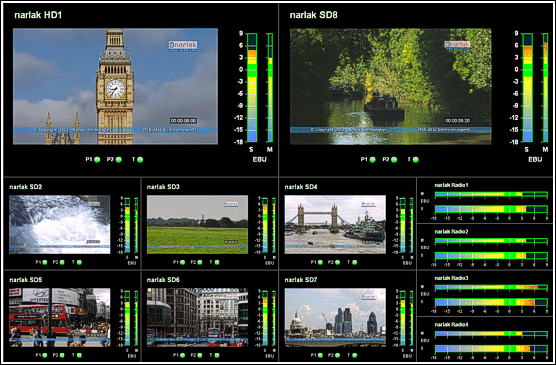Open the narlak SD5 red bus preview
The width and height of the screenshot is (556, 365).
(x=60, y=317)
